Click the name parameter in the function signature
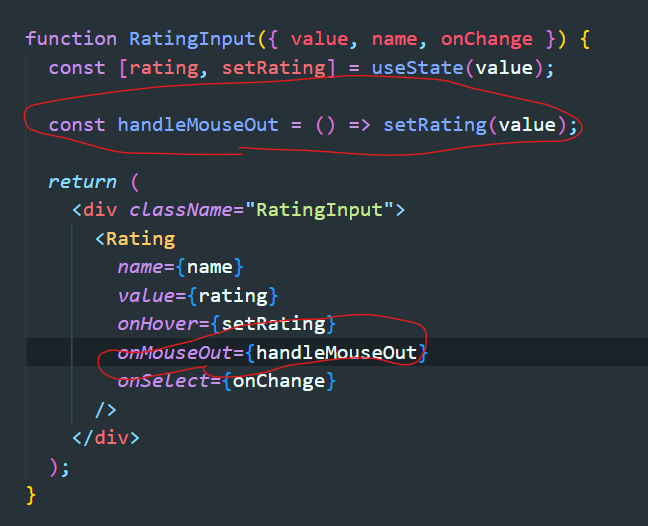The height and width of the screenshot is (526, 648). [395, 39]
